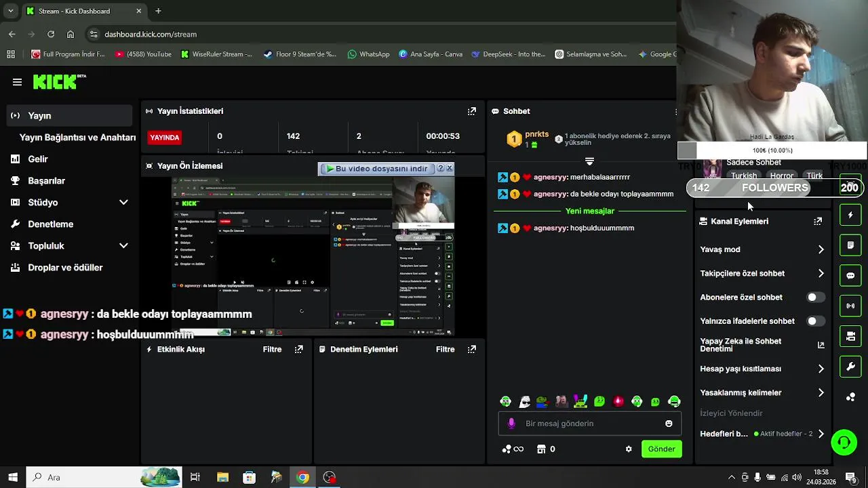Expand the Topluluk sidebar section

click(123, 246)
